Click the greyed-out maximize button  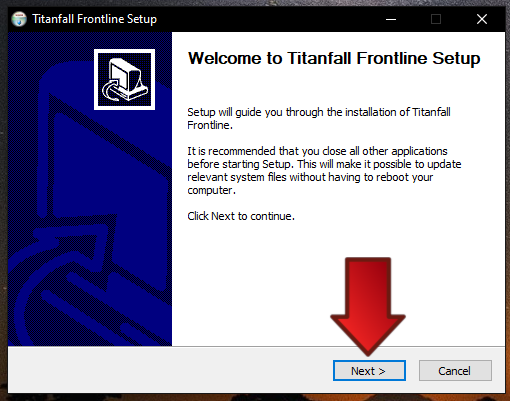436,19
